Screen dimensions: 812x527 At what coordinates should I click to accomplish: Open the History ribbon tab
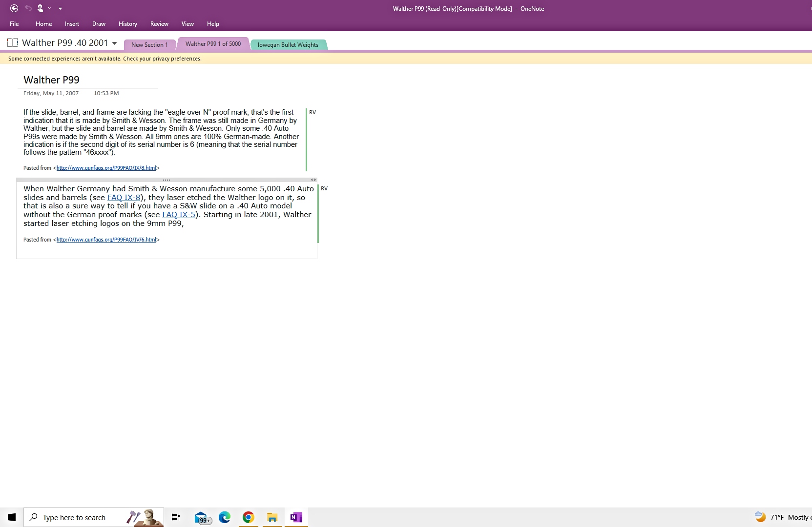click(x=127, y=24)
